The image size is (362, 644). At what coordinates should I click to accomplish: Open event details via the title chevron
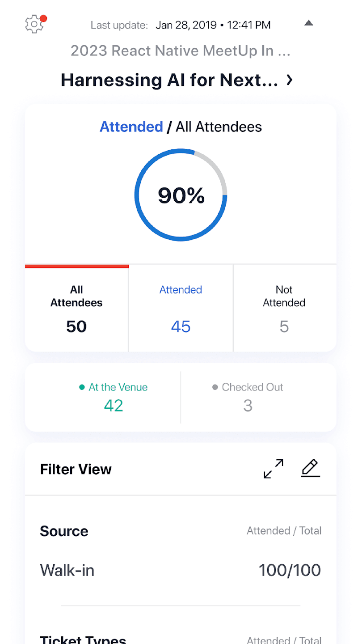click(290, 80)
